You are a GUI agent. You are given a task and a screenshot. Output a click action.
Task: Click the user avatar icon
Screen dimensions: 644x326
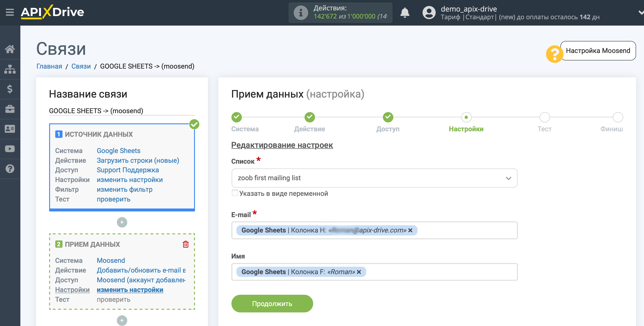coord(429,12)
